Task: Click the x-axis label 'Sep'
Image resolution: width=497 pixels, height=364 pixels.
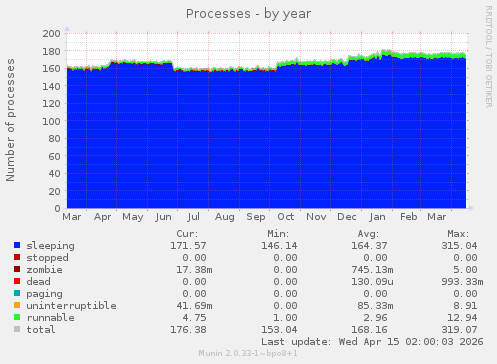Action: tap(256, 217)
